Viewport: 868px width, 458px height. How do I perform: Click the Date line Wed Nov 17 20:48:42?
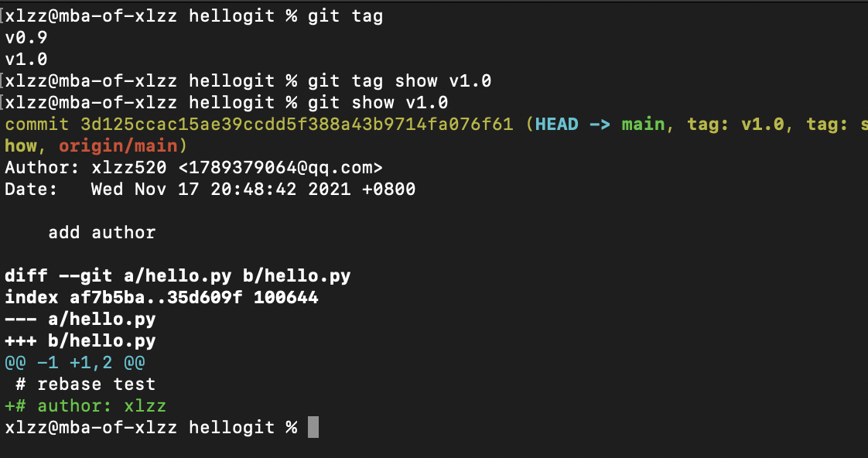tap(210, 190)
